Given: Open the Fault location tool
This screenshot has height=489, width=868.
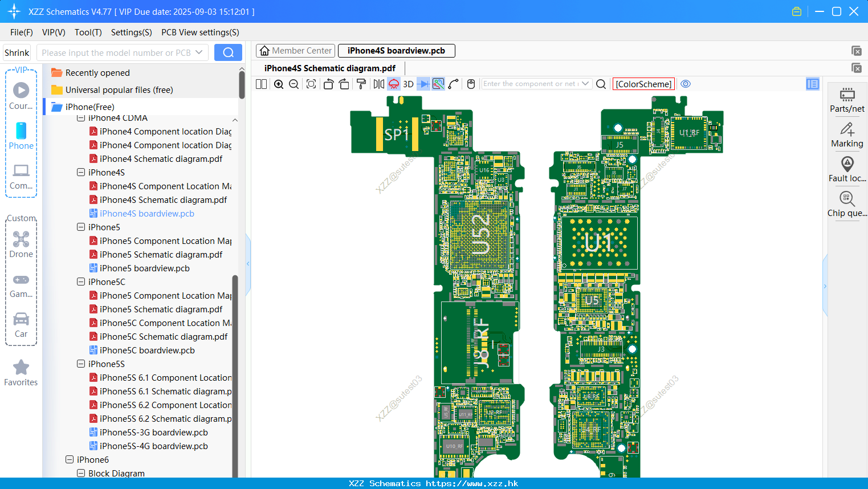Looking at the screenshot, I should point(847,170).
